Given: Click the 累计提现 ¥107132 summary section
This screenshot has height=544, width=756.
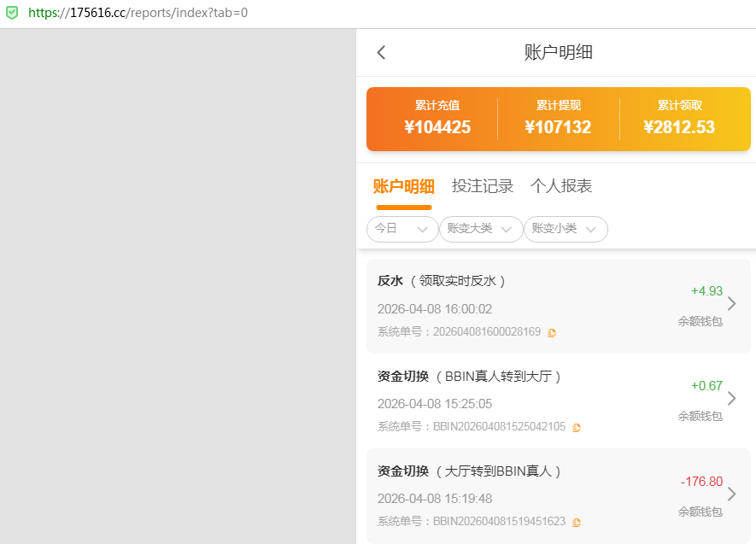Looking at the screenshot, I should (x=558, y=120).
